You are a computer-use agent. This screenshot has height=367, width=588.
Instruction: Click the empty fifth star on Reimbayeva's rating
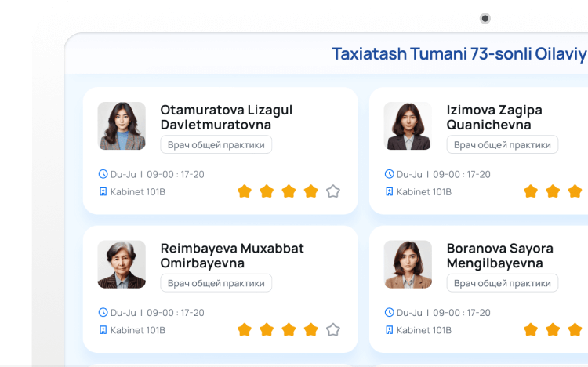333,329
